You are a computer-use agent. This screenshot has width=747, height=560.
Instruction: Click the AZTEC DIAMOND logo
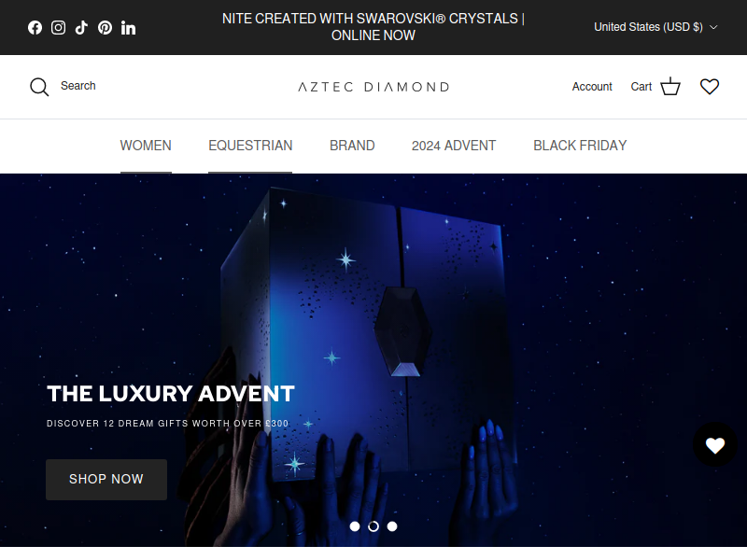click(x=373, y=87)
